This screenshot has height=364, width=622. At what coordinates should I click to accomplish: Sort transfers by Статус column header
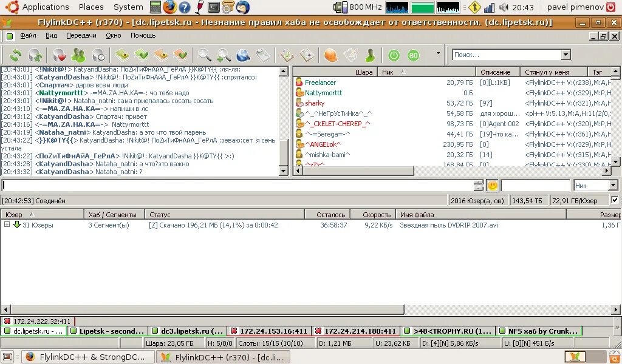pos(225,214)
